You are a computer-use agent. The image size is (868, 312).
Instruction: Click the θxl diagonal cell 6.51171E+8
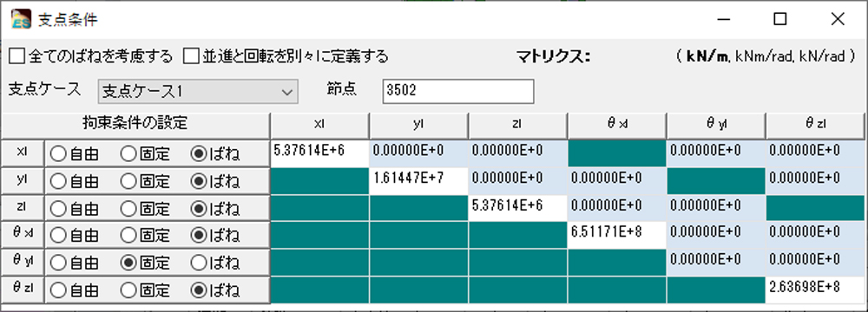point(616,236)
